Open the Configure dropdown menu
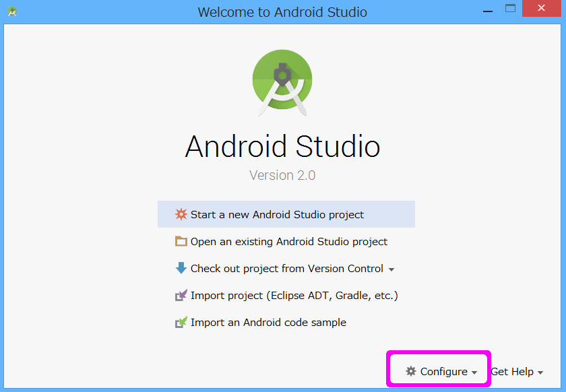 tap(441, 371)
